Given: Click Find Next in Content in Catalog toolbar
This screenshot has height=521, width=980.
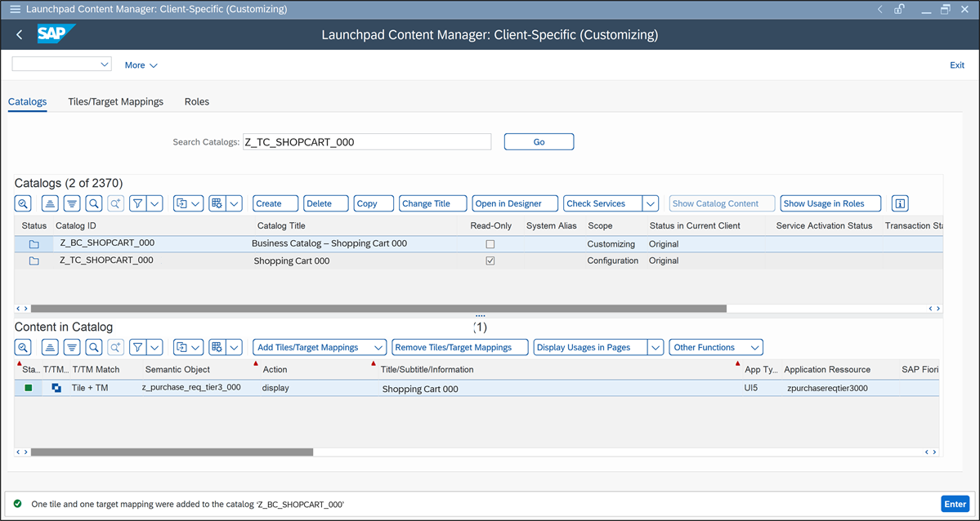Looking at the screenshot, I should tap(115, 347).
